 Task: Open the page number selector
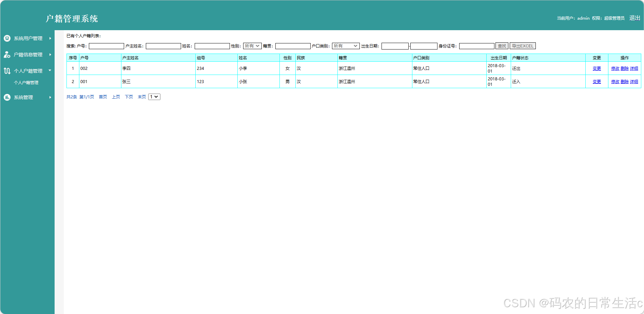[x=154, y=97]
